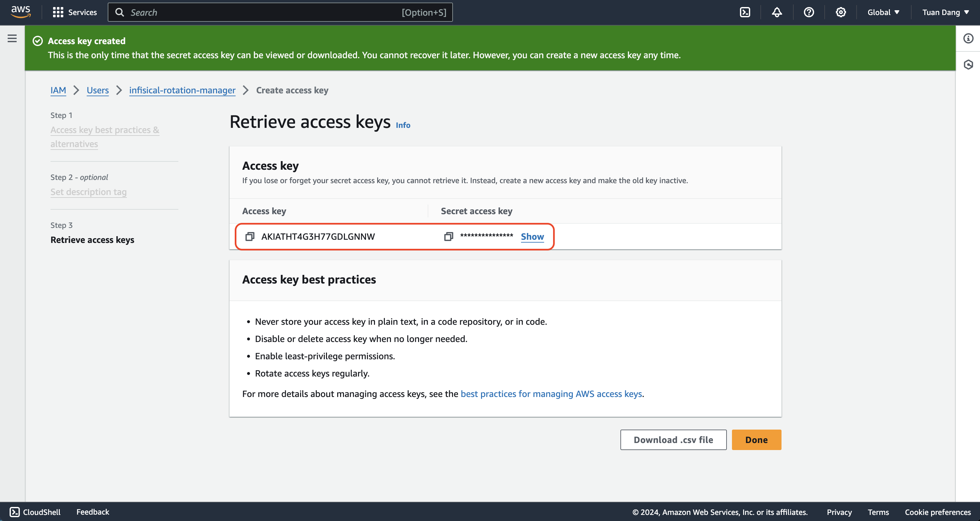
Task: Click 'Enable least-privilege permissions.' bullet
Action: click(x=325, y=356)
